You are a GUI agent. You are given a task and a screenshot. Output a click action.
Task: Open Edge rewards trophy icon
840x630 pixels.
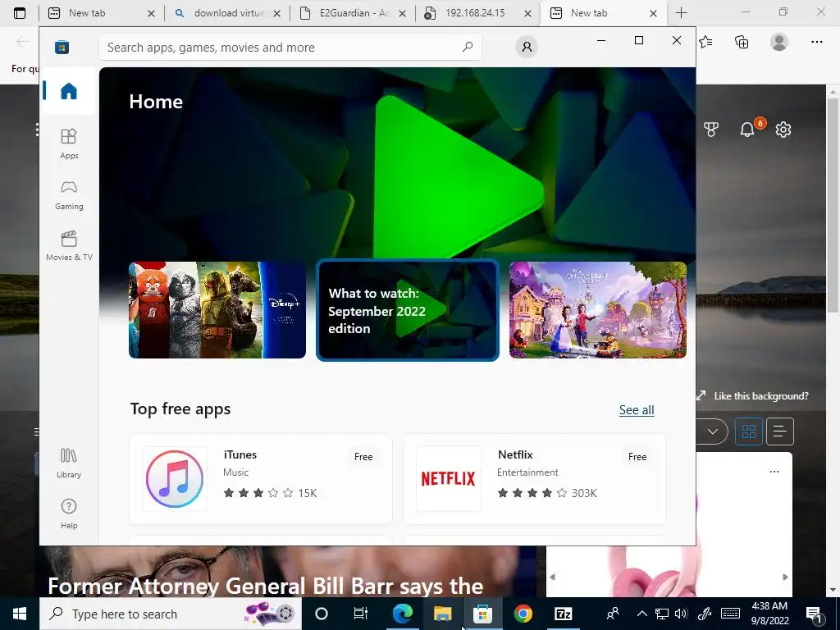(x=711, y=129)
